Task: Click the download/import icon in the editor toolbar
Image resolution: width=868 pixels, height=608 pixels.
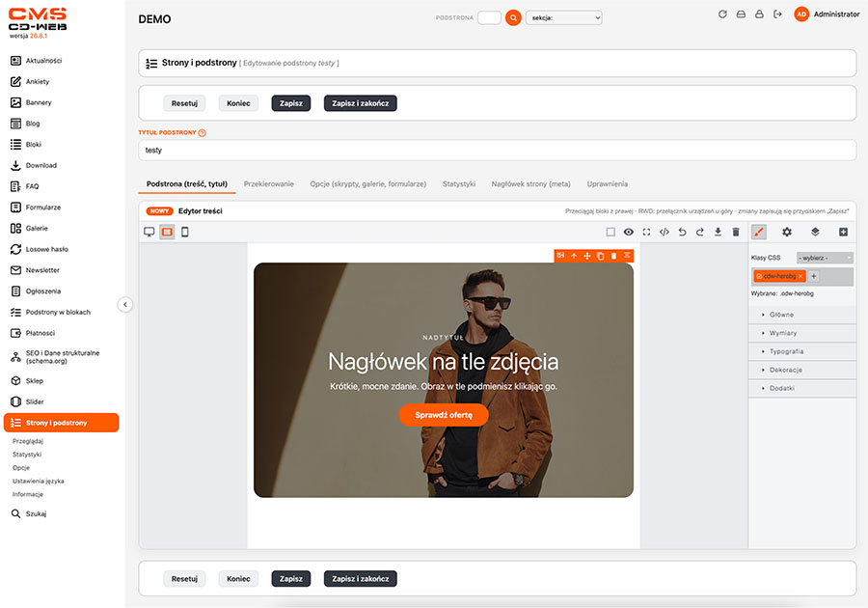Action: [718, 232]
